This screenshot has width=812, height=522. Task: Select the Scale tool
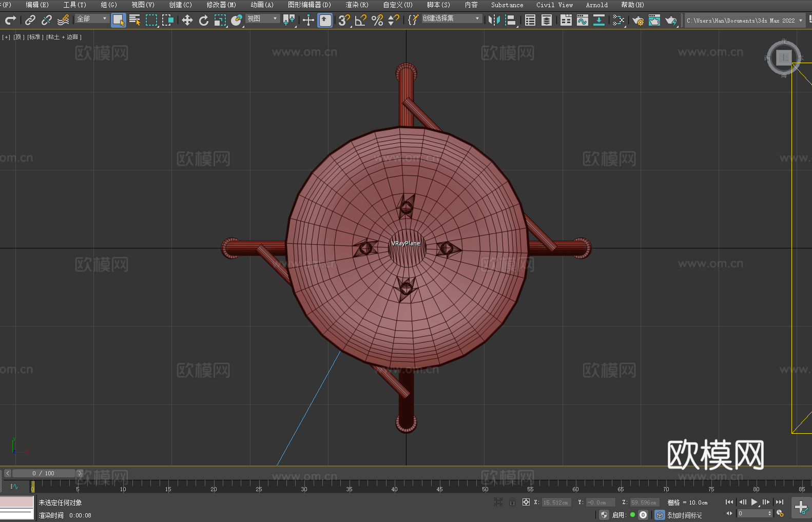pos(220,20)
